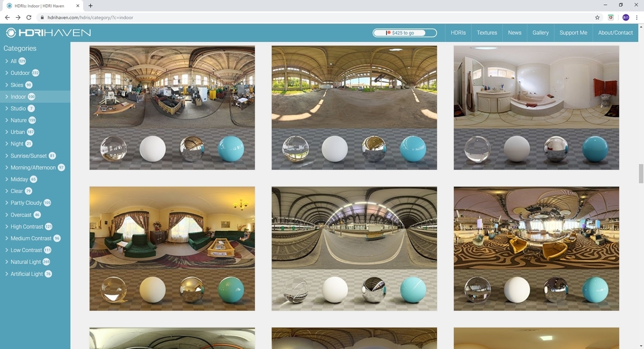Select the Indoor category
Screen dimensions: 644x349
coord(35,97)
